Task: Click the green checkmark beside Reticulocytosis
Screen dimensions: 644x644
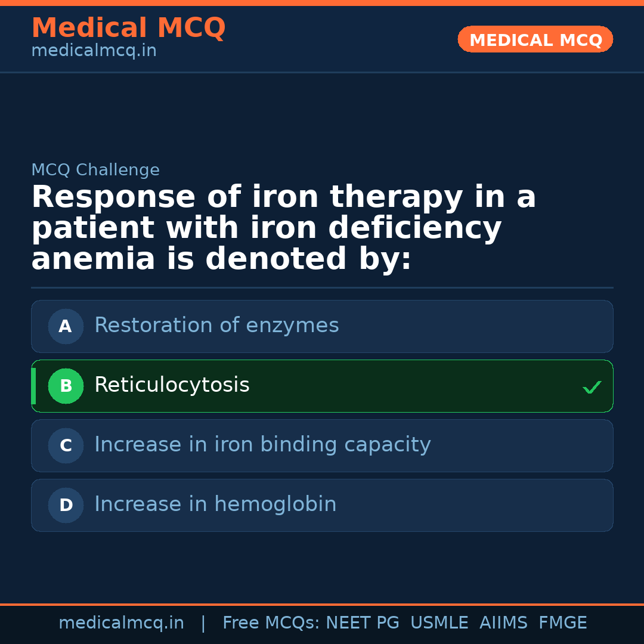Action: tap(592, 387)
